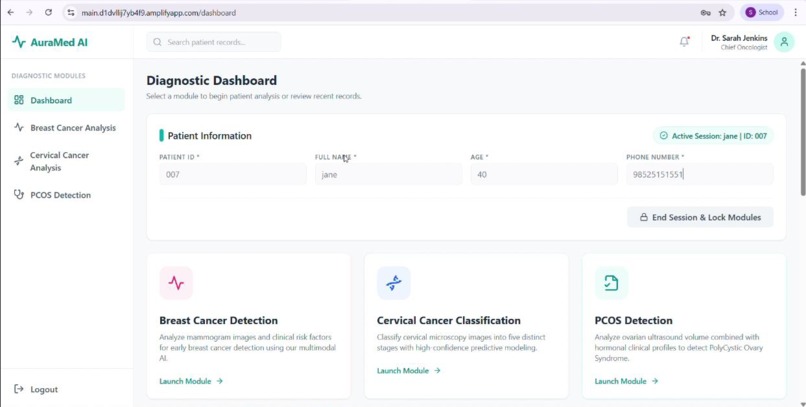
Task: Click the Logout door icon
Action: [19, 389]
